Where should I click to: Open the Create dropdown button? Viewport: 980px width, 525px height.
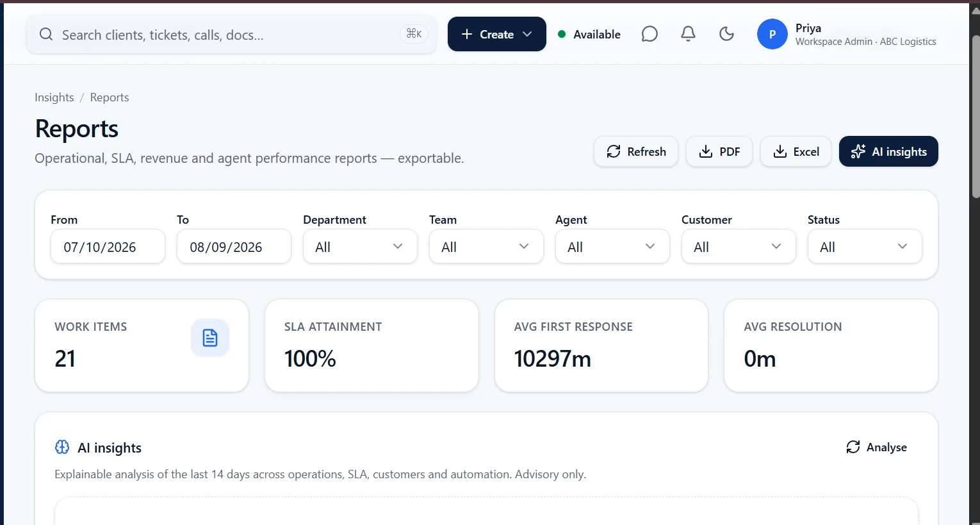point(496,34)
